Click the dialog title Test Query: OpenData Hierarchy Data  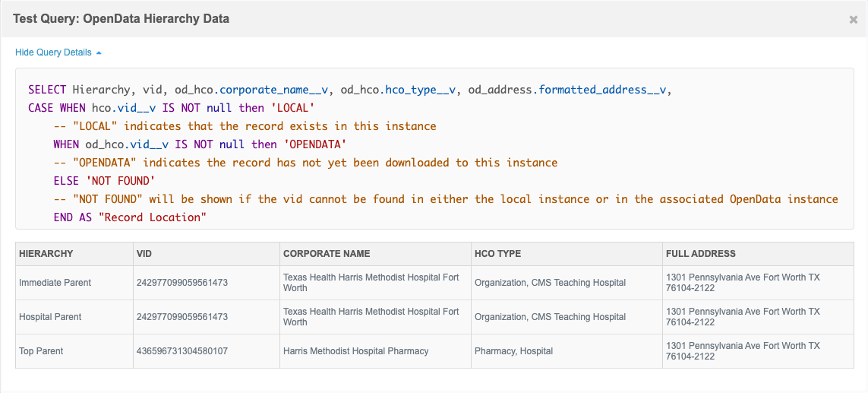click(x=121, y=18)
